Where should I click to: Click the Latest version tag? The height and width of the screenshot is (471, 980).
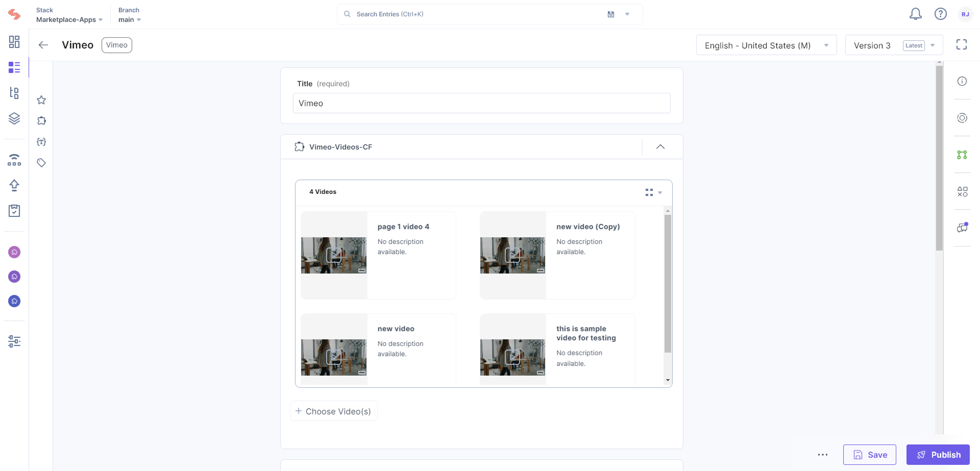[913, 45]
